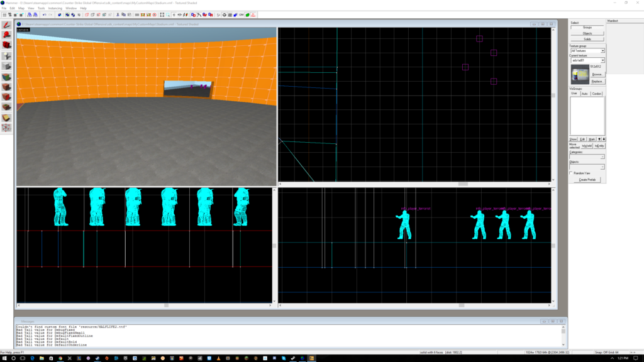Move VisGroup up arrow button
The height and width of the screenshot is (362, 644).
[599, 139]
